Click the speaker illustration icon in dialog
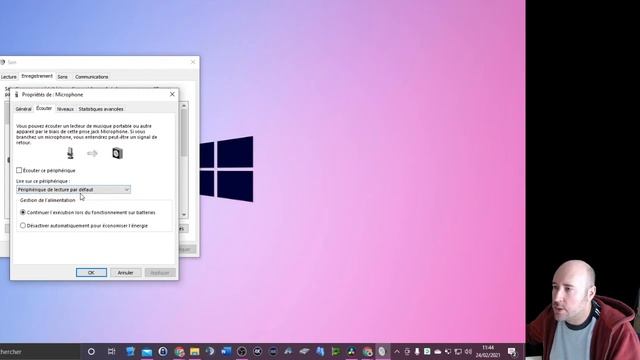Image resolution: width=640 pixels, height=360 pixels. [117, 153]
